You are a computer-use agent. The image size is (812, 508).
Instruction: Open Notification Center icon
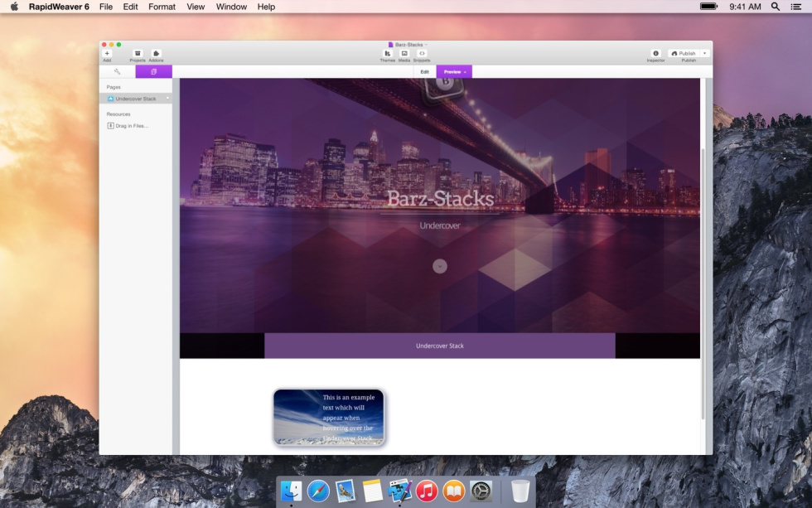point(796,7)
